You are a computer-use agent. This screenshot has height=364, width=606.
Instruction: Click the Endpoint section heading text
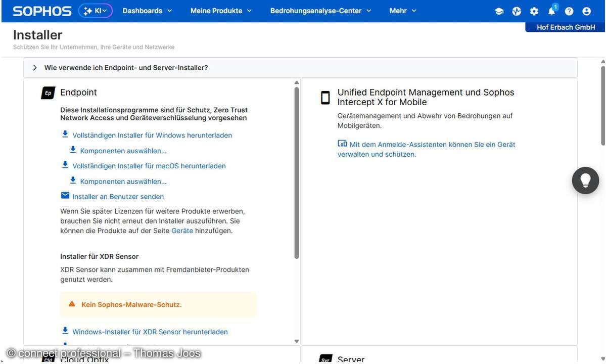click(x=78, y=93)
